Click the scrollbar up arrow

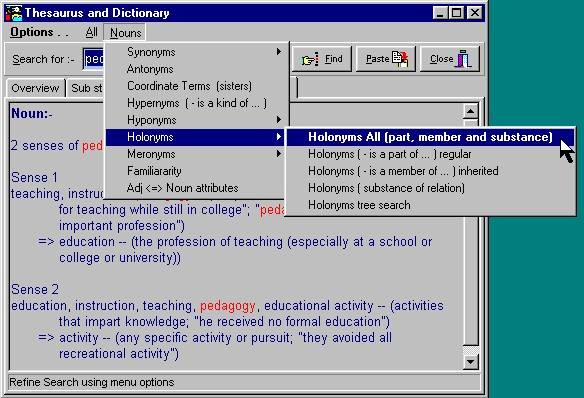tap(470, 111)
